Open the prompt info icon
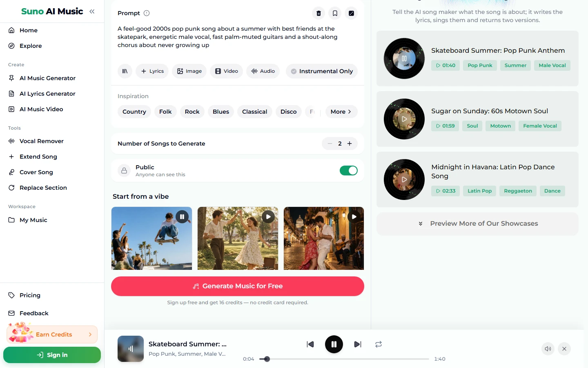 click(x=147, y=13)
